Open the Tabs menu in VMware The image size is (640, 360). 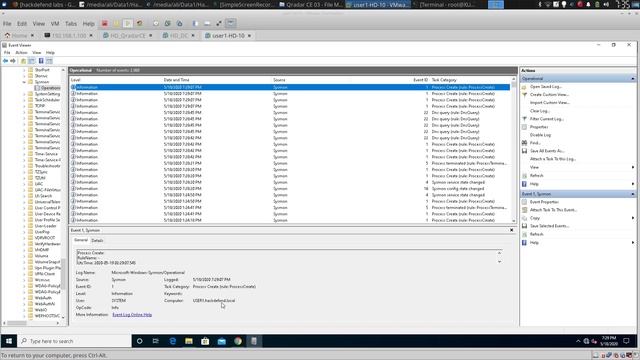click(x=71, y=24)
